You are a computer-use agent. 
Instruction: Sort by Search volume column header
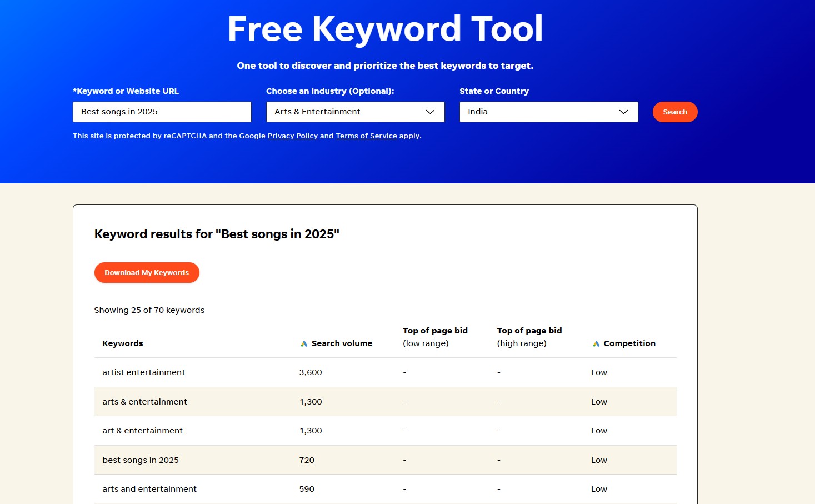(x=342, y=343)
